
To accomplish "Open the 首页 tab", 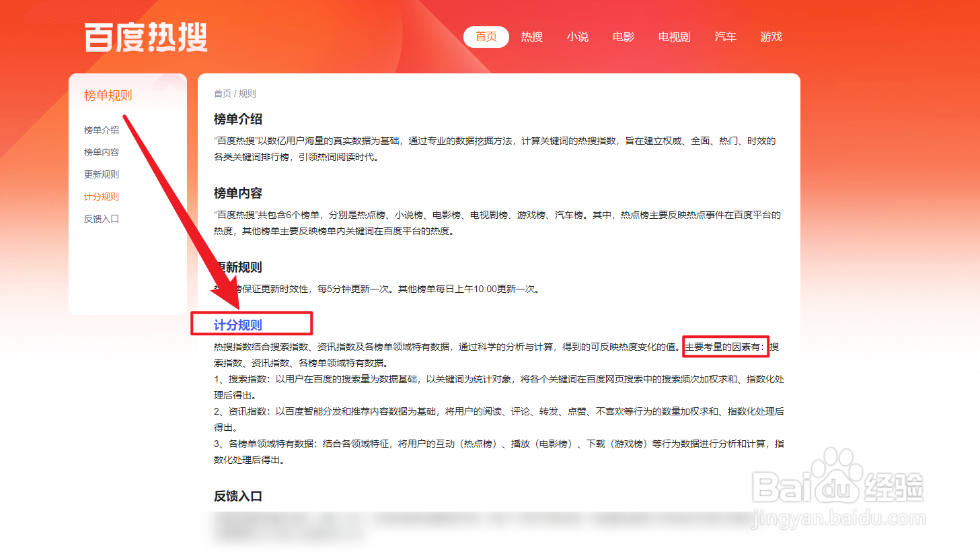I will (486, 36).
